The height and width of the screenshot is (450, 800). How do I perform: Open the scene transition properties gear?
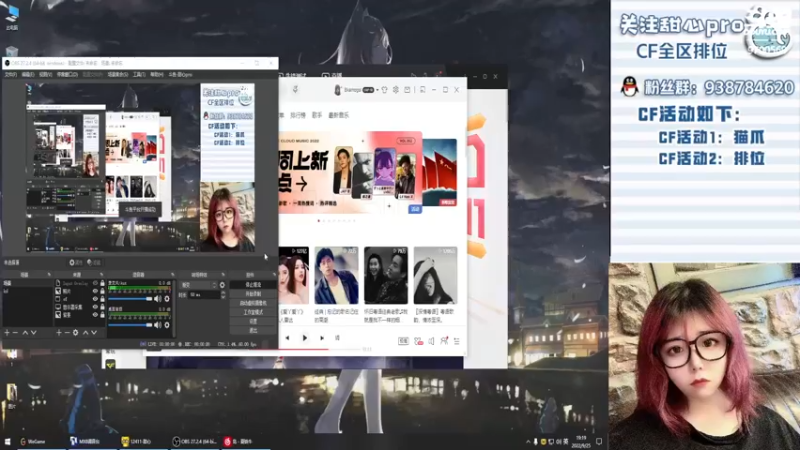[x=222, y=285]
